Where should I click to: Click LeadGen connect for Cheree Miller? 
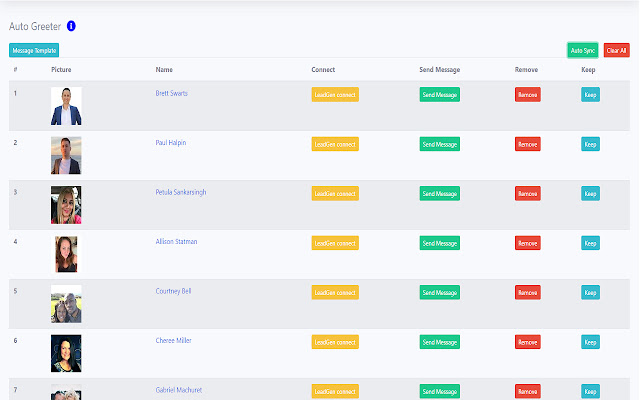(x=335, y=342)
